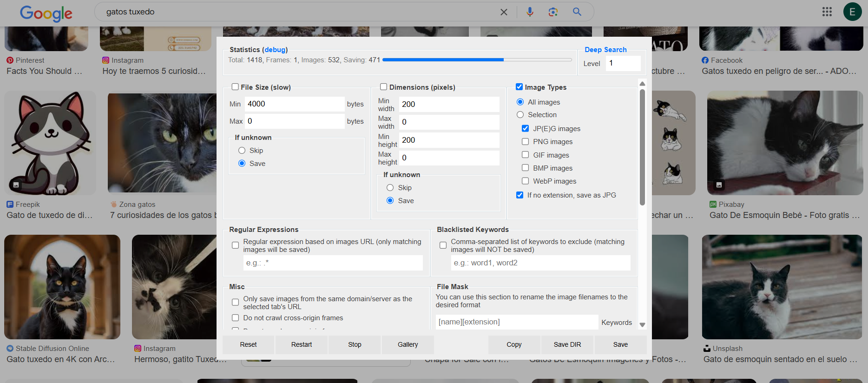Check the PNG images option
This screenshot has height=383, width=868.
point(525,142)
